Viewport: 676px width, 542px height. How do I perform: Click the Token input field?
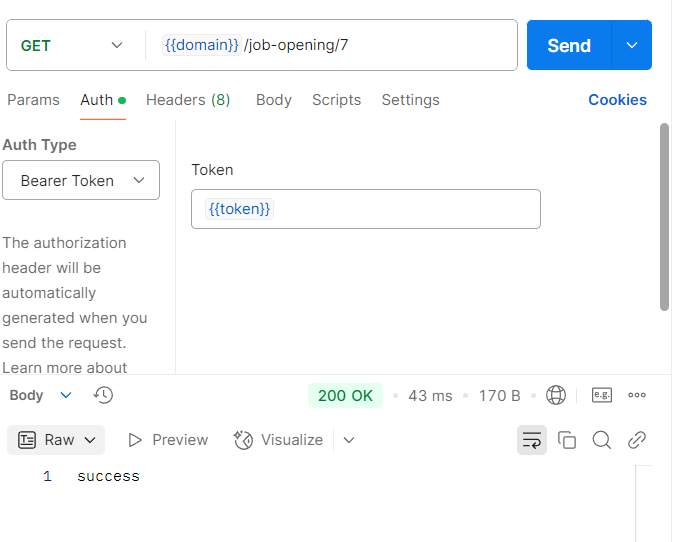pyautogui.click(x=400, y=209)
